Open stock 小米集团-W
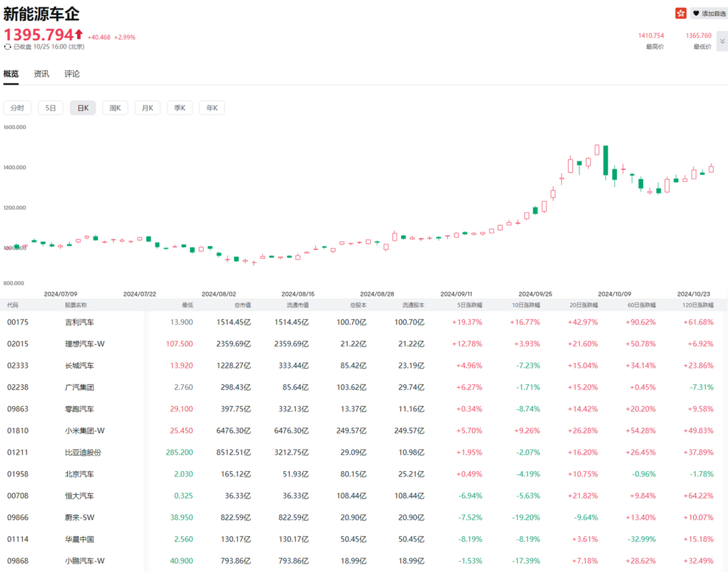 (x=85, y=431)
